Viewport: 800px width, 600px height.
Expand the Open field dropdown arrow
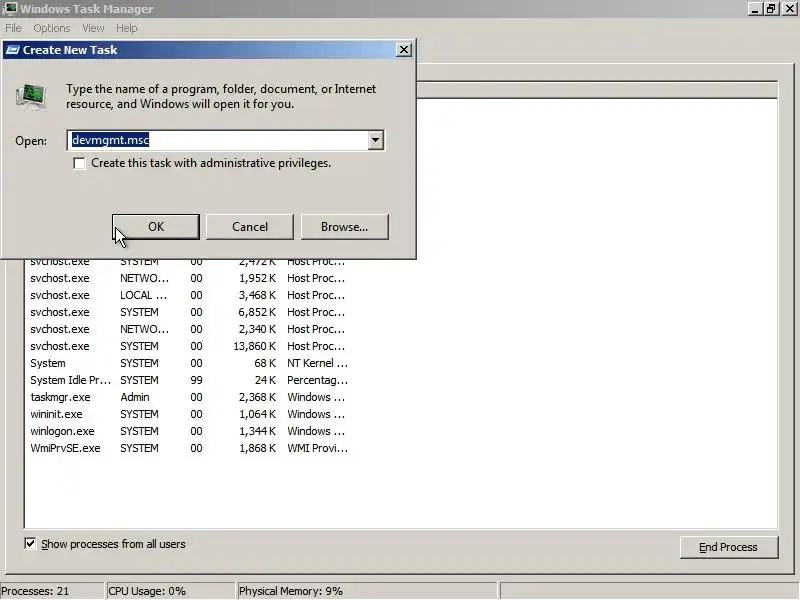(376, 140)
